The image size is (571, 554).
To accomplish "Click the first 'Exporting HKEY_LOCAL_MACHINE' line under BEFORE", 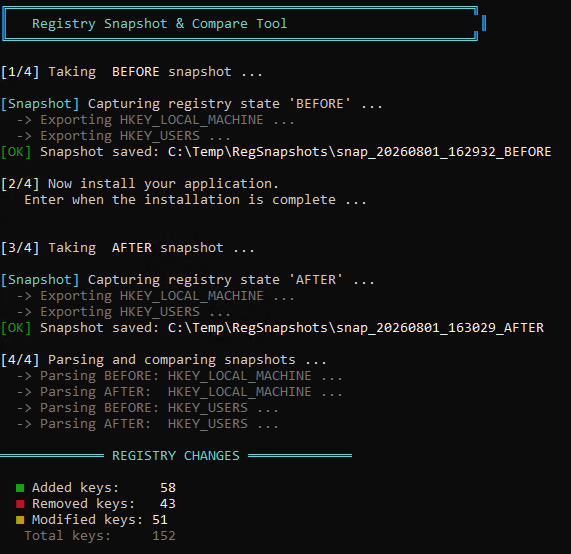I will 155,120.
